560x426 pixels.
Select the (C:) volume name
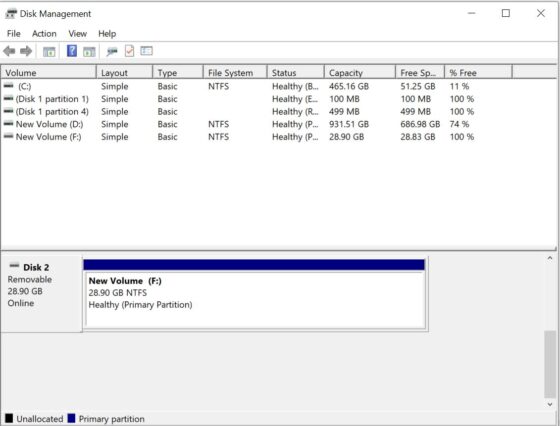point(24,86)
